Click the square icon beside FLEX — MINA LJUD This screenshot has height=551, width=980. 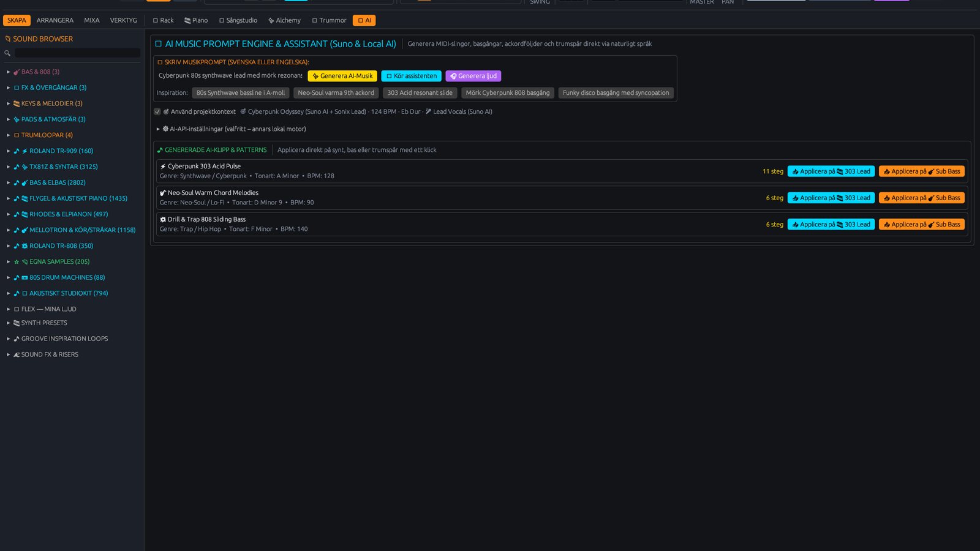tap(17, 309)
